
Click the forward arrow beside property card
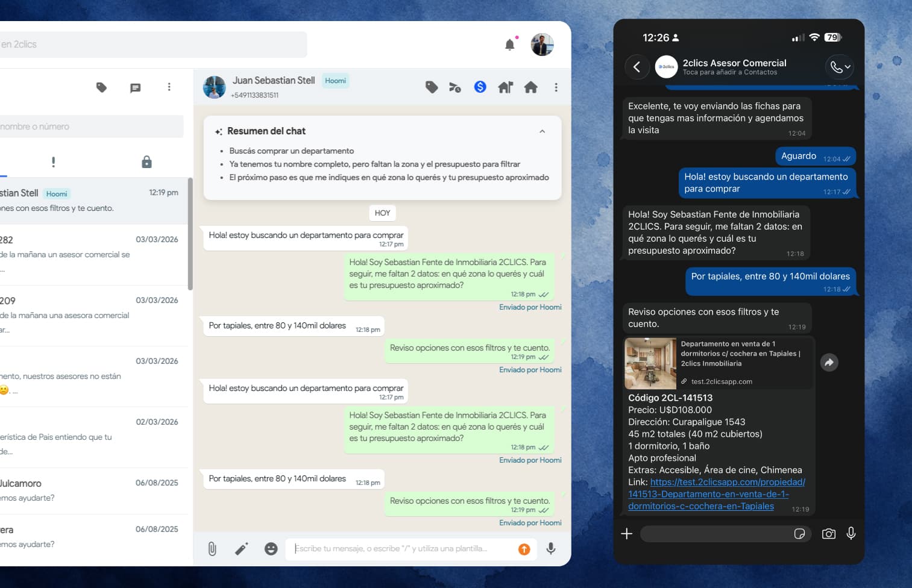pyautogui.click(x=829, y=362)
